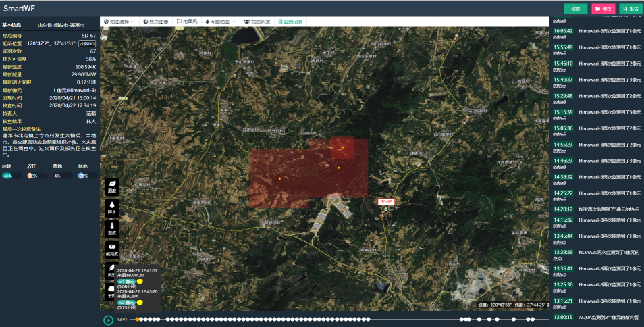Open the 监测记录 monitoring records tab
This screenshot has height=327, width=644.
point(291,22)
